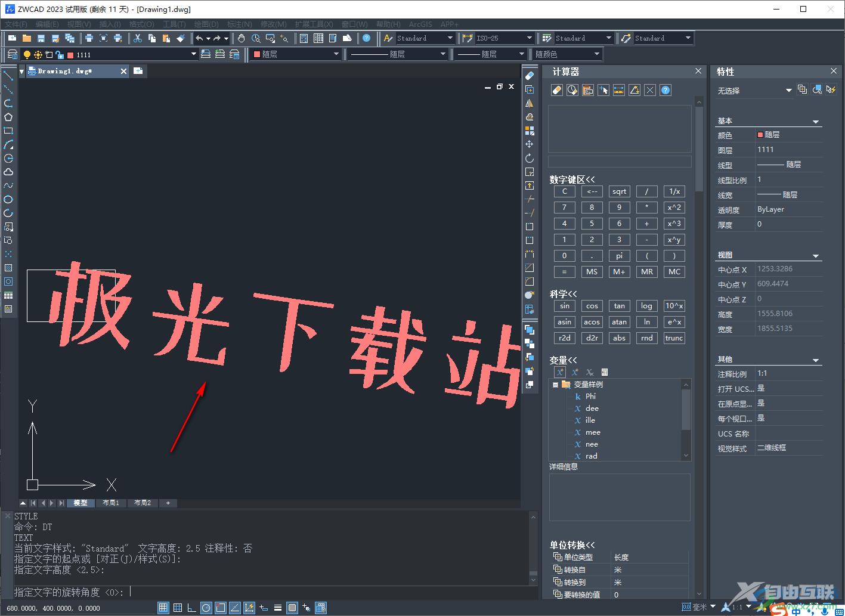Click the = calculator button
845x616 pixels.
click(x=564, y=272)
